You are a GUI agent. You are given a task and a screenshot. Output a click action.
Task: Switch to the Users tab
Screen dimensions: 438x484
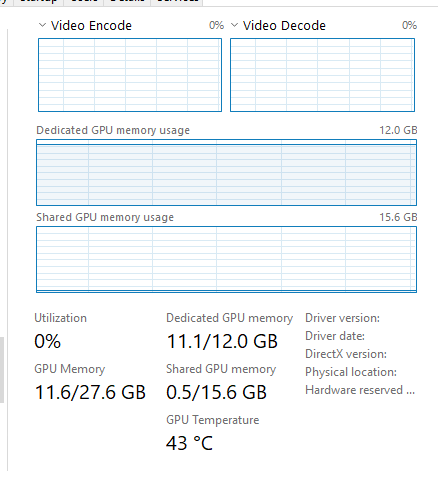83,2
